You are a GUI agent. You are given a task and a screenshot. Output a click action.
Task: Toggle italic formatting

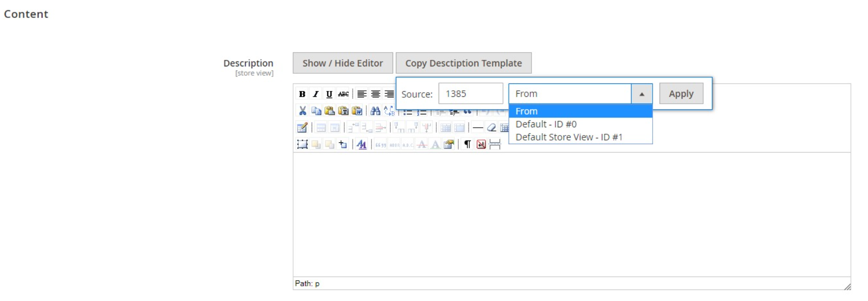(x=316, y=94)
